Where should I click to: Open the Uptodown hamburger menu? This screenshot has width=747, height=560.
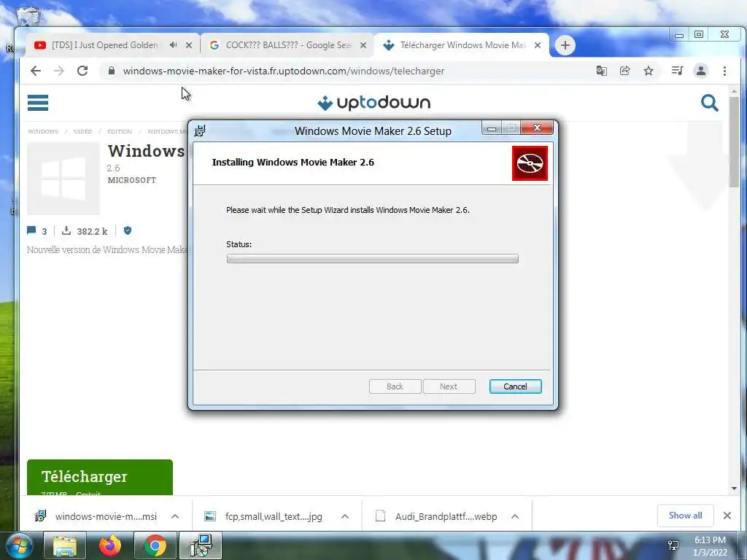tap(38, 102)
